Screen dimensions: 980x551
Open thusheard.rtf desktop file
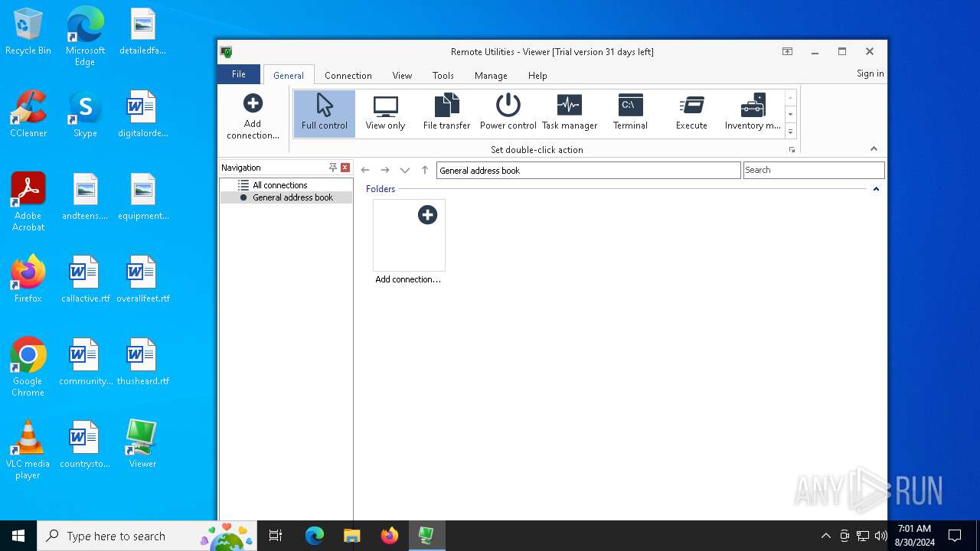click(142, 363)
